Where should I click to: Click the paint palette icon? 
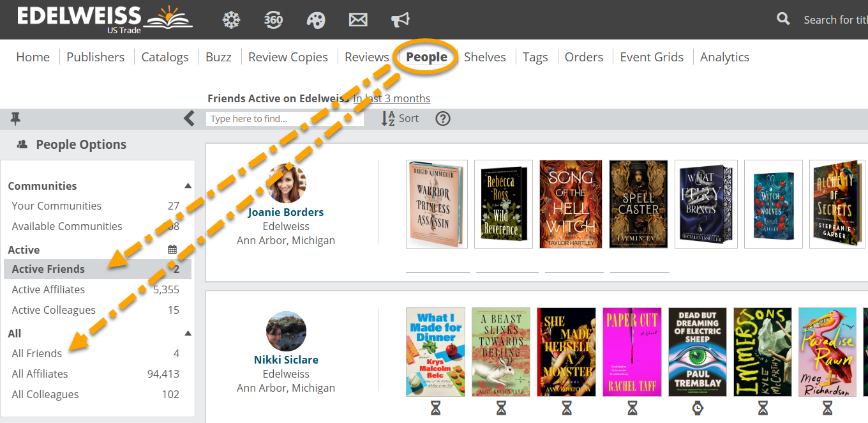pos(316,20)
